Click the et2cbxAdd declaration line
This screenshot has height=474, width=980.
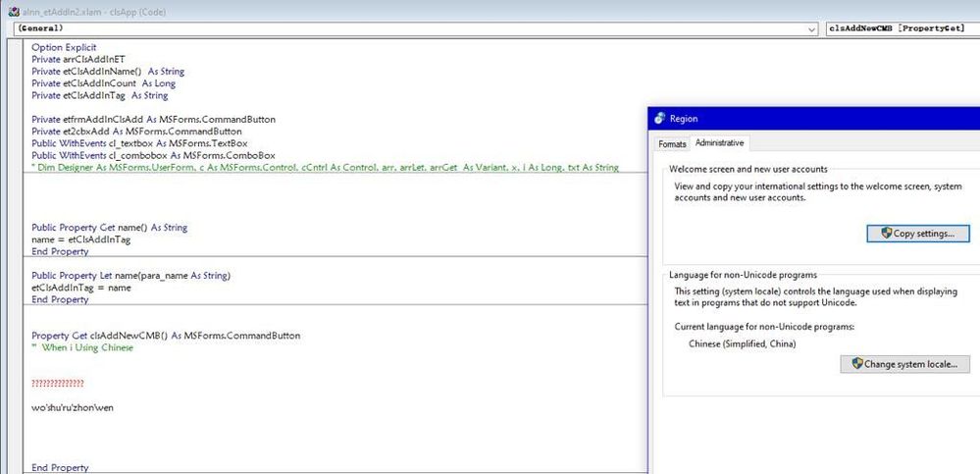click(x=136, y=132)
